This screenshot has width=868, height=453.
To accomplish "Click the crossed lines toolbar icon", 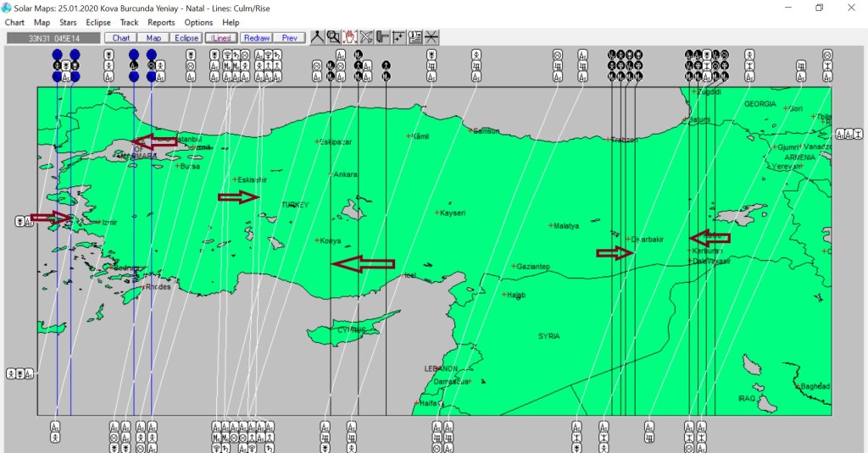I will pos(431,37).
